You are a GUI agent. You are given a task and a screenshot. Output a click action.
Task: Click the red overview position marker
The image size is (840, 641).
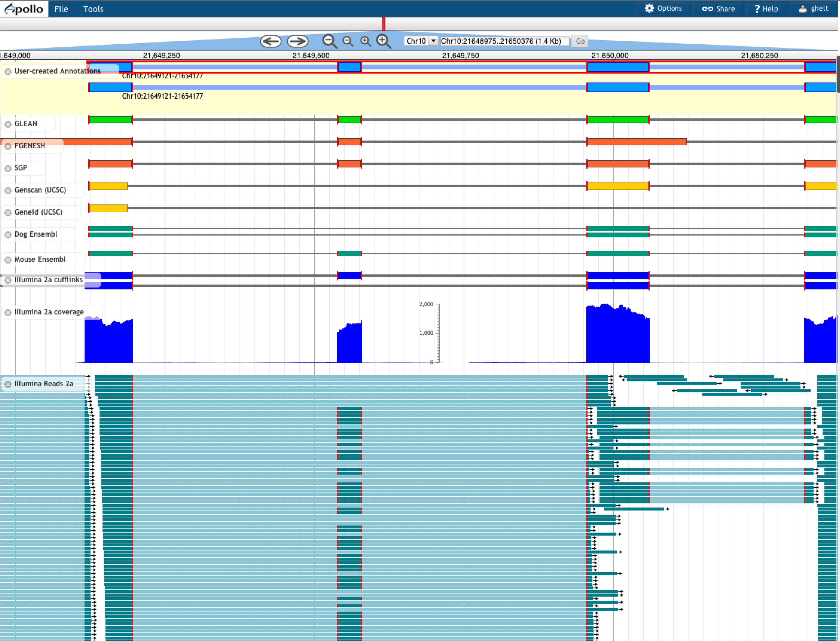pyautogui.click(x=384, y=24)
